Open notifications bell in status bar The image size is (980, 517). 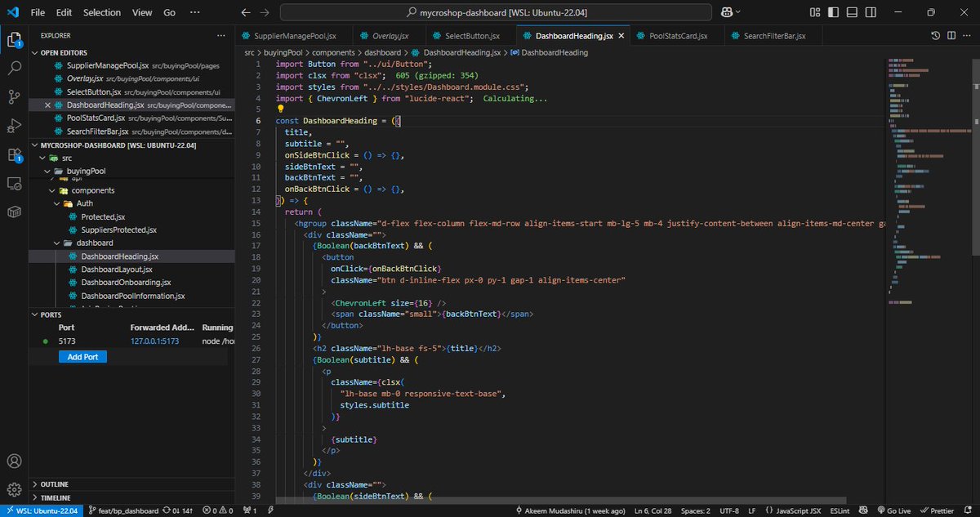[968, 510]
